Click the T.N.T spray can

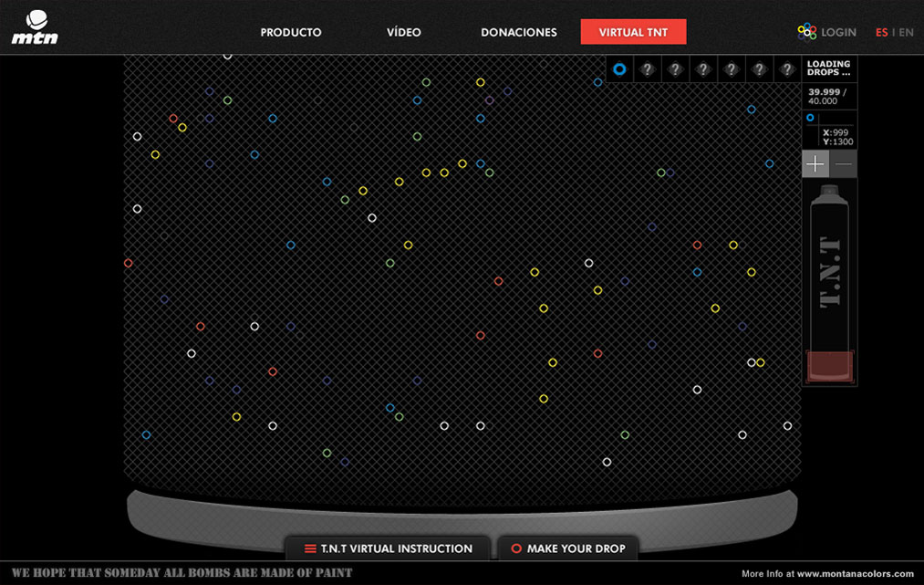[x=829, y=274]
